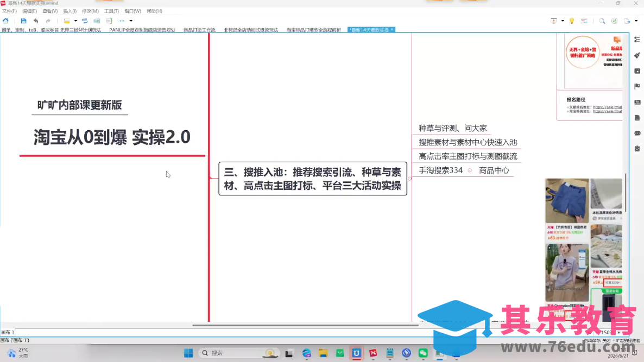644x362 pixels.
Task: Open Xmind from the taskbar
Action: coord(373,353)
